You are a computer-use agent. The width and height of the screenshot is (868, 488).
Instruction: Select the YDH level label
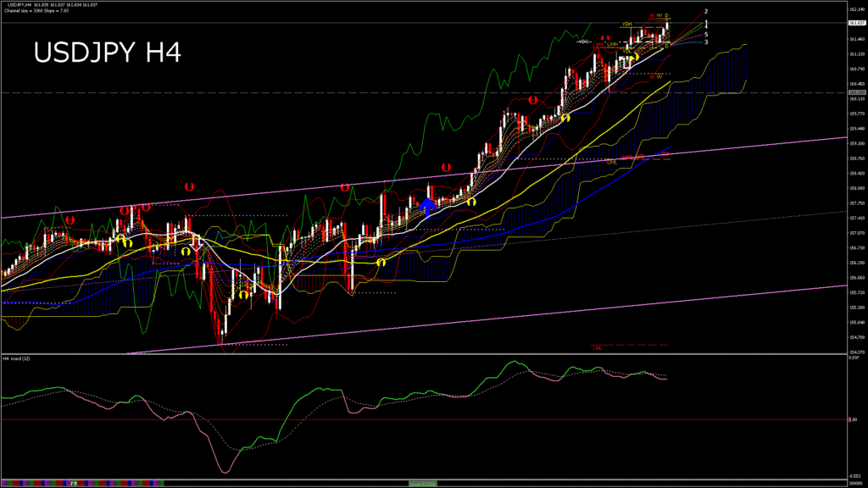[626, 25]
